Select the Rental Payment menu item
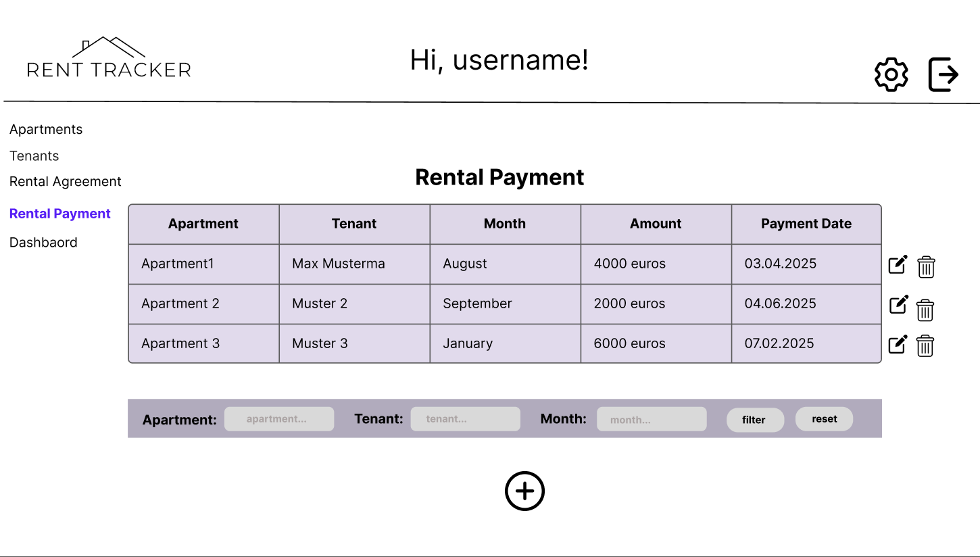This screenshot has height=557, width=980. [x=59, y=214]
